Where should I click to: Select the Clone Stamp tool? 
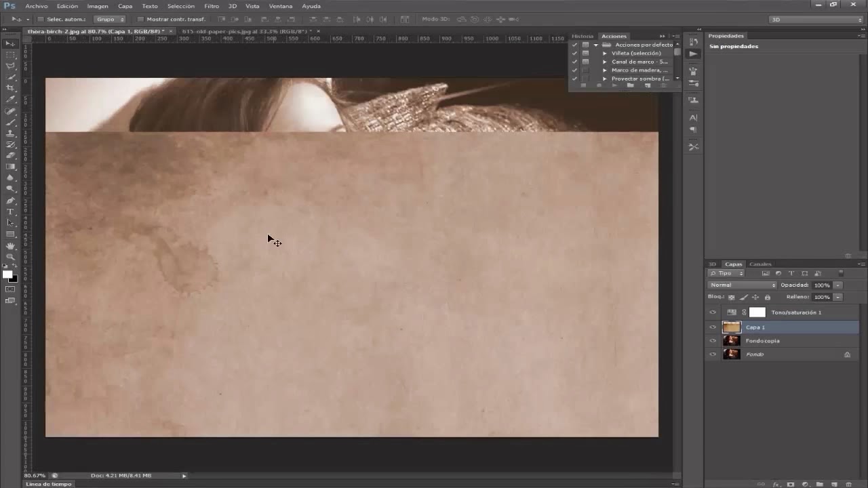tap(10, 134)
